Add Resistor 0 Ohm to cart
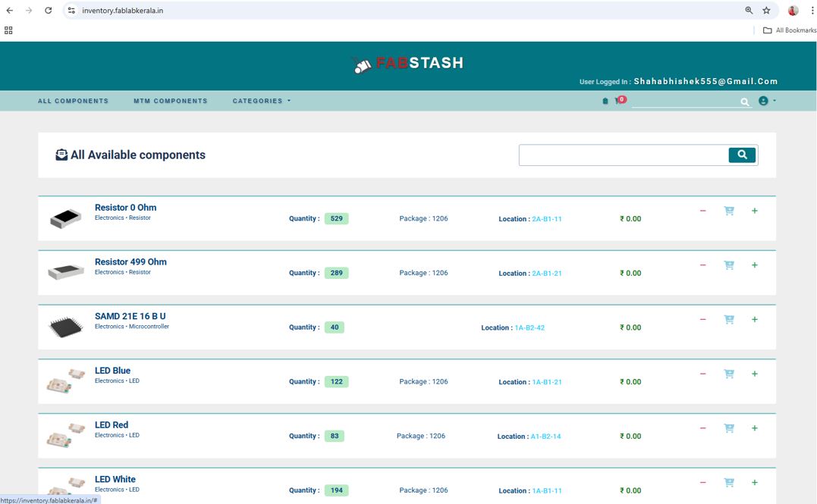817x504 pixels. [x=729, y=211]
